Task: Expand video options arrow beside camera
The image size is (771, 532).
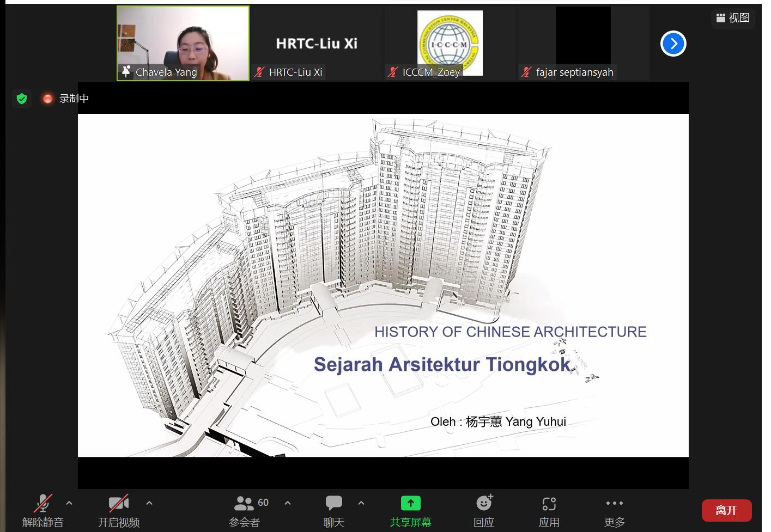Action: pos(149,503)
